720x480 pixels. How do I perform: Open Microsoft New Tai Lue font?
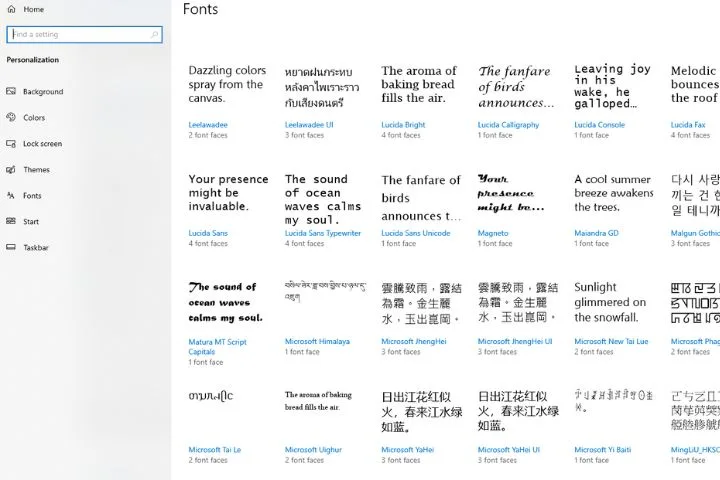pyautogui.click(x=611, y=342)
